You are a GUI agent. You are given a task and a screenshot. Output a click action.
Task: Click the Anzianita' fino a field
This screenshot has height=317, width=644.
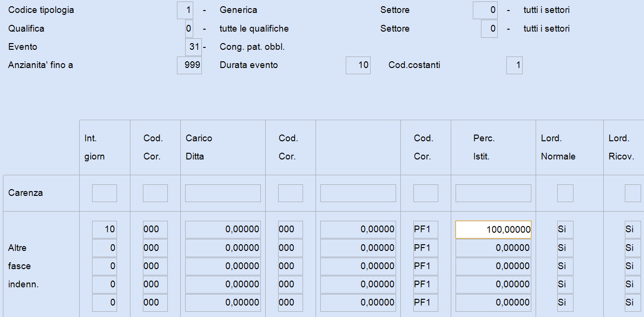[x=189, y=65]
